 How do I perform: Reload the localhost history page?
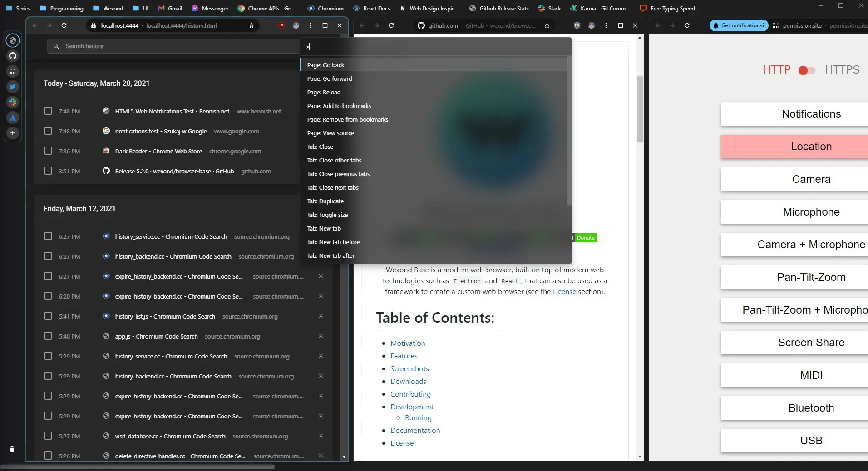[x=64, y=25]
